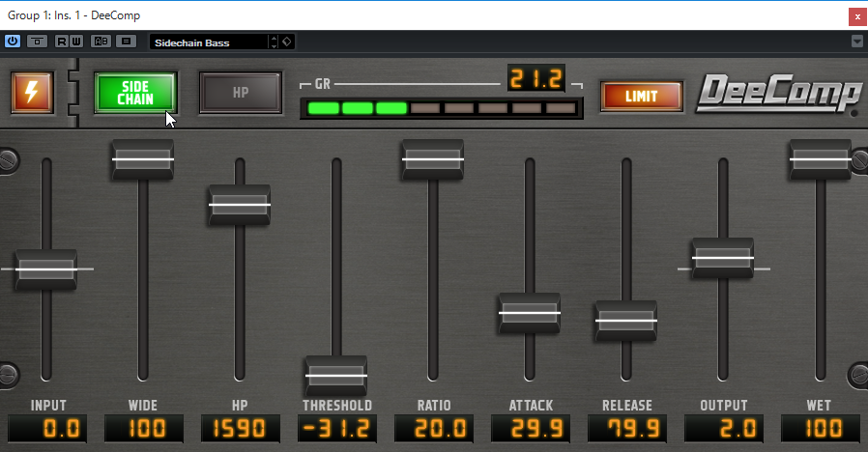Image resolution: width=868 pixels, height=452 pixels.
Task: Click the preset management diamond icon
Action: point(287,42)
